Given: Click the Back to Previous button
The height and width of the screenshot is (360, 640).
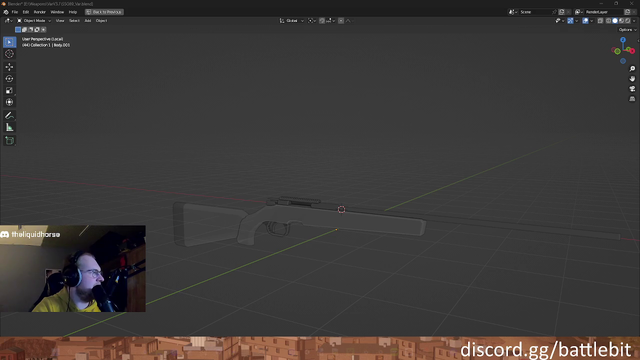Looking at the screenshot, I should pyautogui.click(x=104, y=12).
